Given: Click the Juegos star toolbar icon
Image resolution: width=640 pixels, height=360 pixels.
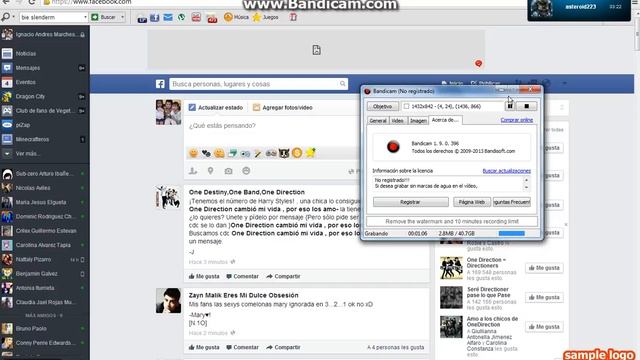Looking at the screenshot, I should 266,17.
